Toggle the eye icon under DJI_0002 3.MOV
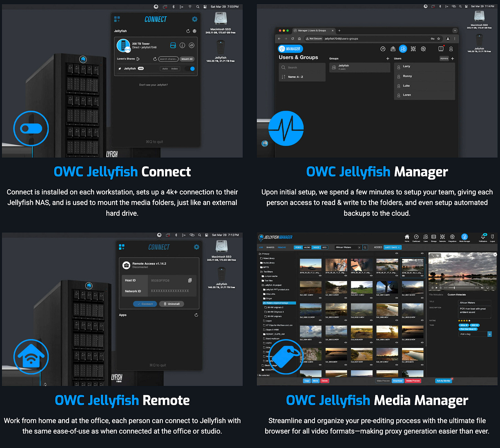 (x=371, y=320)
